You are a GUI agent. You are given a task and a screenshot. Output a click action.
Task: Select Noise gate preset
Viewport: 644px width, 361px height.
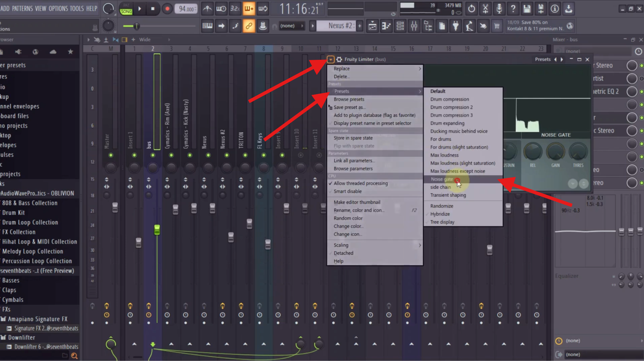pos(441,179)
